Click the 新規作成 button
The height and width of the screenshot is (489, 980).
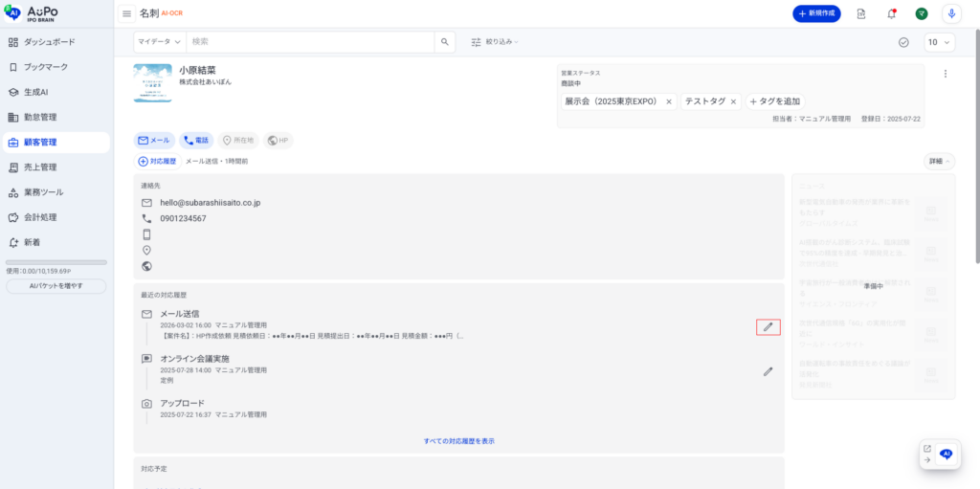point(816,13)
